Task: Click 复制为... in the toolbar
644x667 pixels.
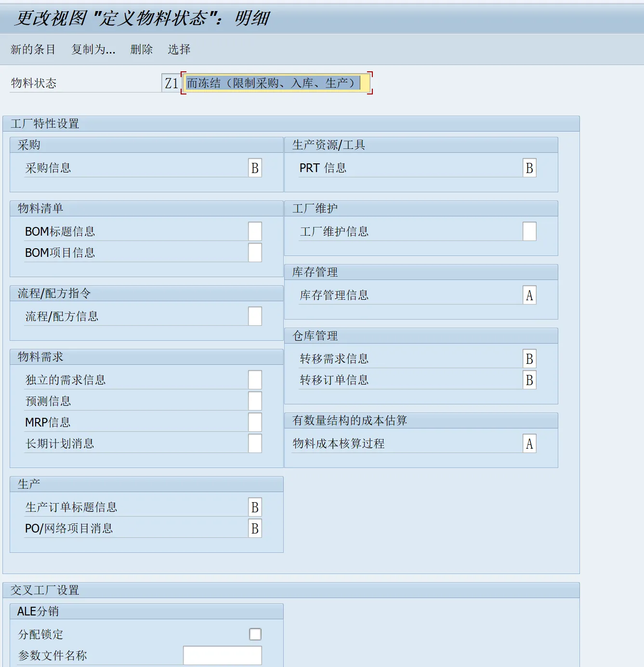Action: pos(93,49)
